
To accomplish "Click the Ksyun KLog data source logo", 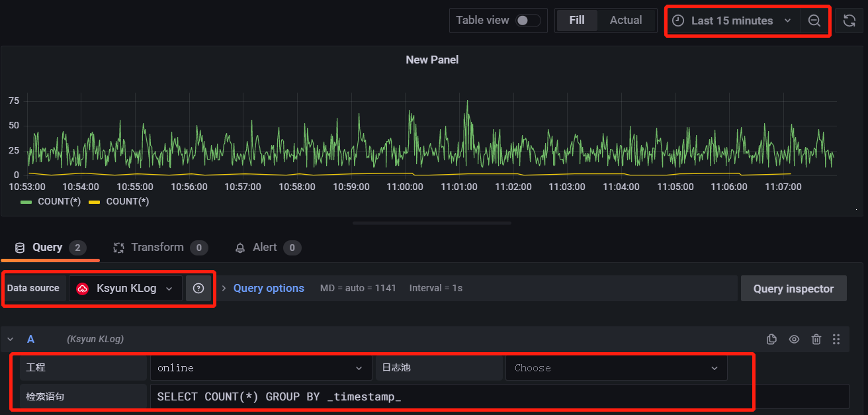I will tap(83, 289).
